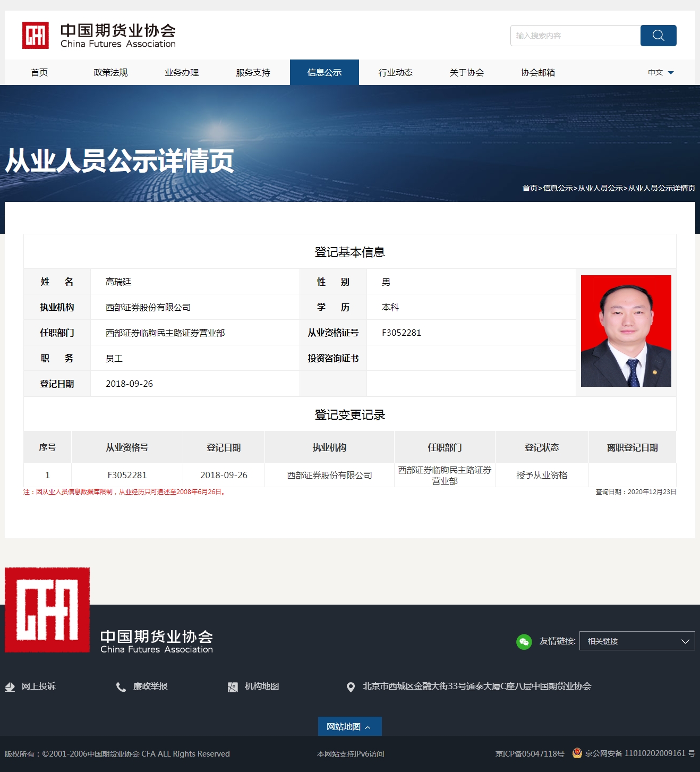Go to 行业动态 in navigation bar

395,73
